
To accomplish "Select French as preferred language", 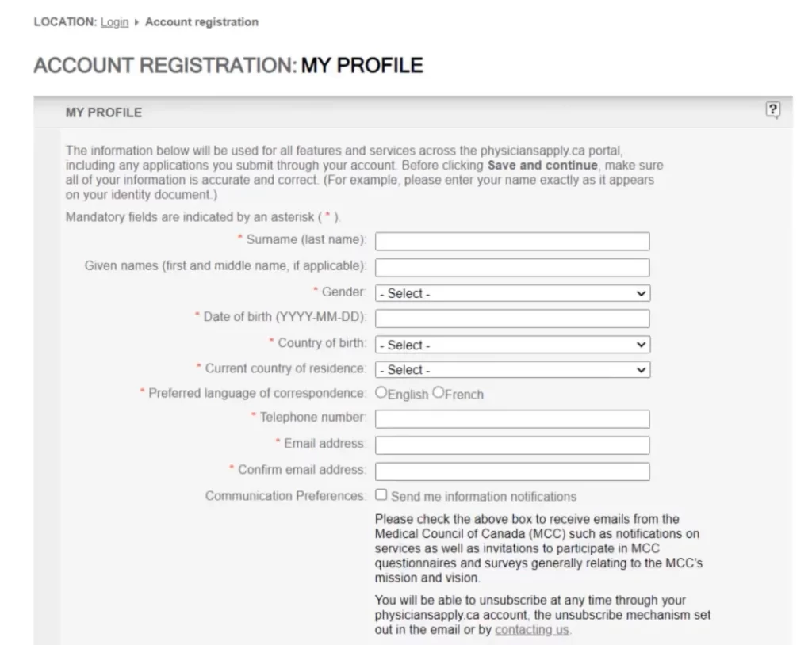I will 439,393.
